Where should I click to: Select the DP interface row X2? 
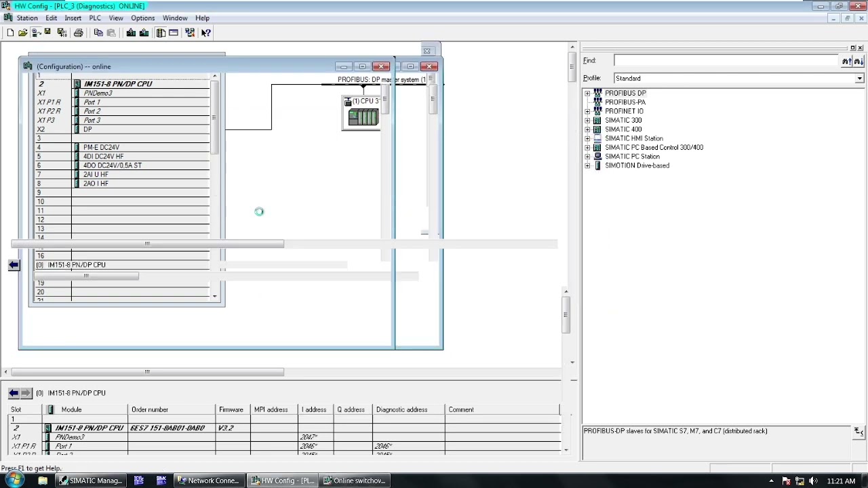(123, 129)
